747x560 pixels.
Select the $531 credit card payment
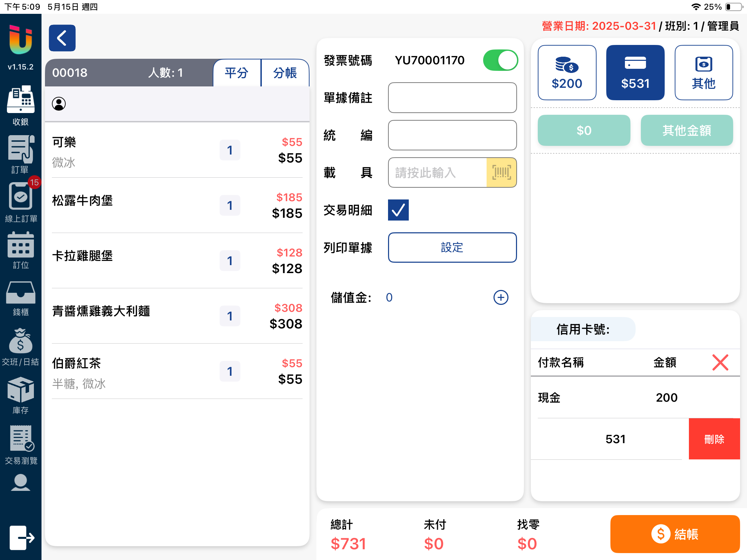tap(635, 73)
